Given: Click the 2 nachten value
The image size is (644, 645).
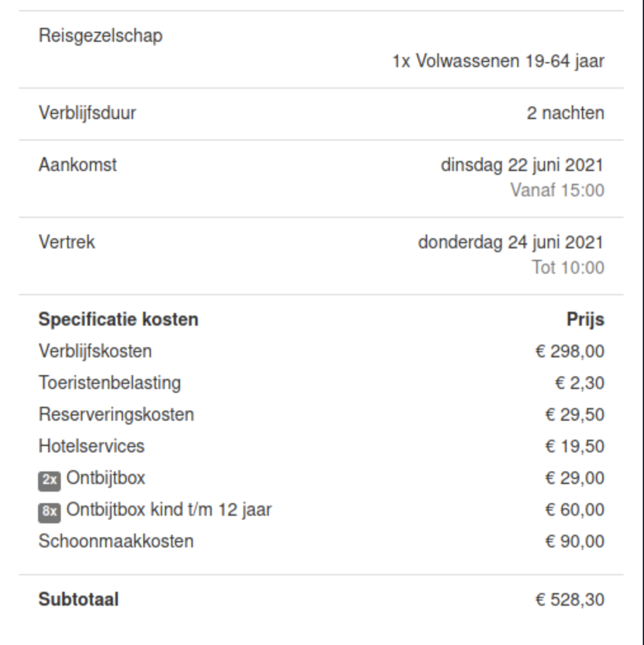Looking at the screenshot, I should click(565, 113).
